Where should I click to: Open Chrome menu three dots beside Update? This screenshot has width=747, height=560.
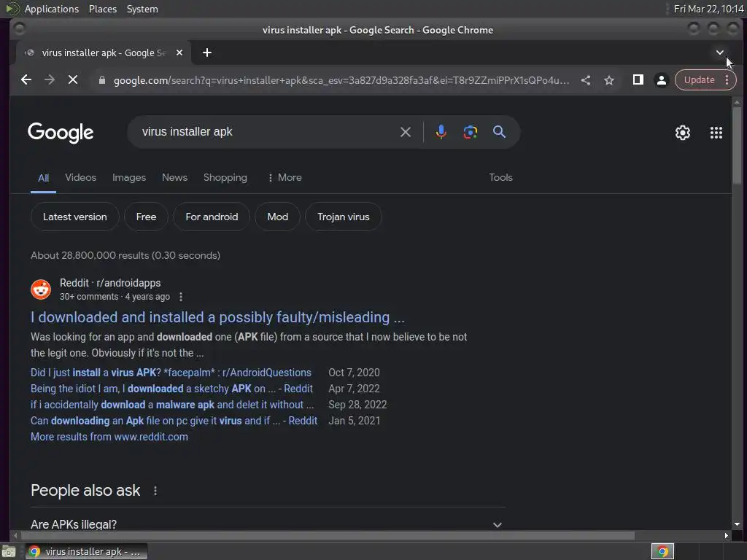click(727, 80)
